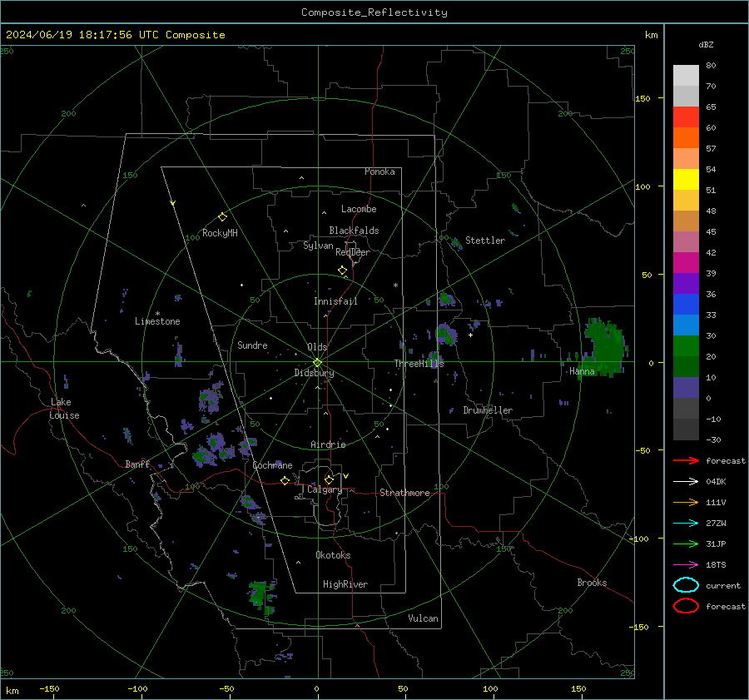Click the green echo southwest of HighRiver
Viewport: 749px width, 700px height.
[x=260, y=594]
